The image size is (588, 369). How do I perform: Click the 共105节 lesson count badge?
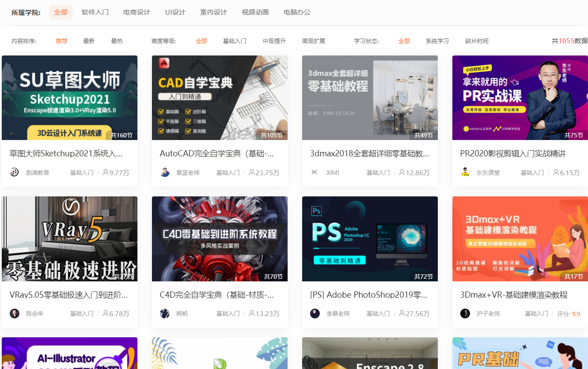click(272, 135)
